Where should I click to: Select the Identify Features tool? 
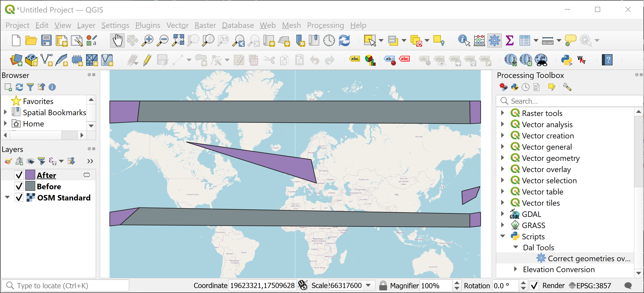463,40
